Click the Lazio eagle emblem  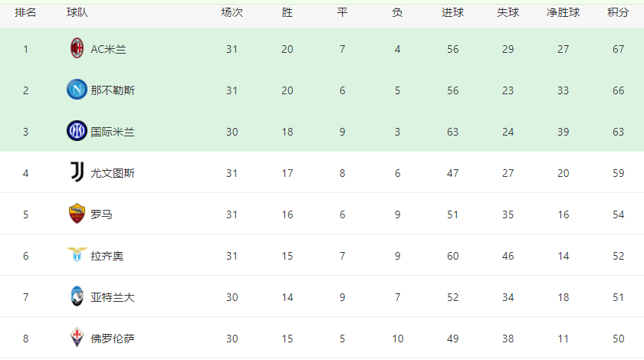(x=77, y=254)
